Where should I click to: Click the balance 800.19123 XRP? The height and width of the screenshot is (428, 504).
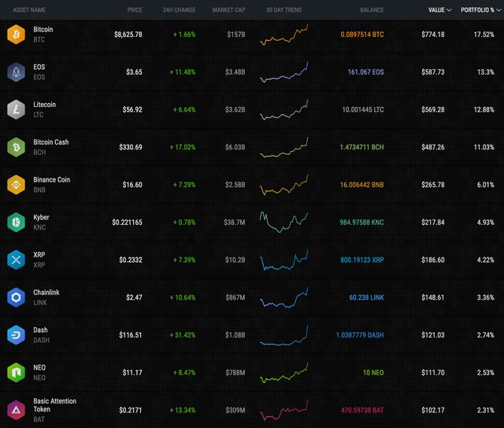coord(362,260)
